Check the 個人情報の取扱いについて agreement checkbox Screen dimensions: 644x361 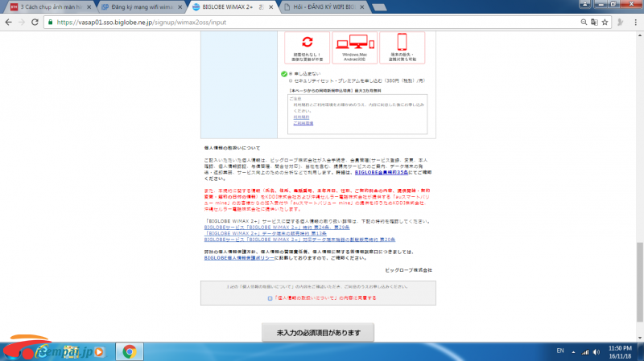click(270, 298)
